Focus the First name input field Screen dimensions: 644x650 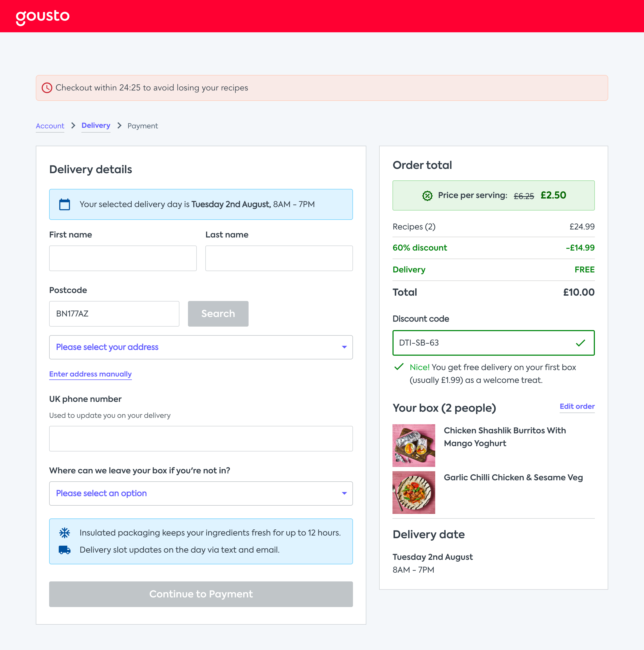point(123,258)
